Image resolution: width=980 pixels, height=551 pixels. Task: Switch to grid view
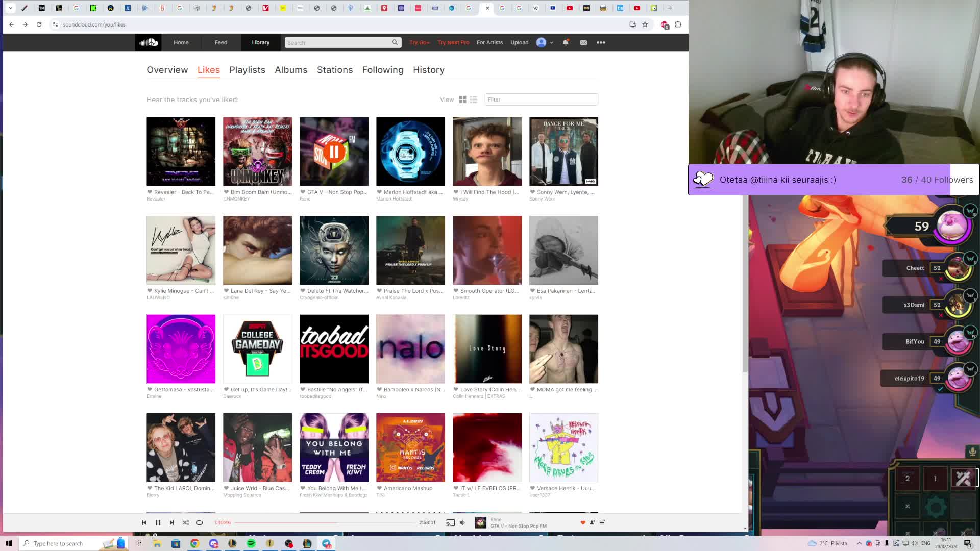(462, 99)
